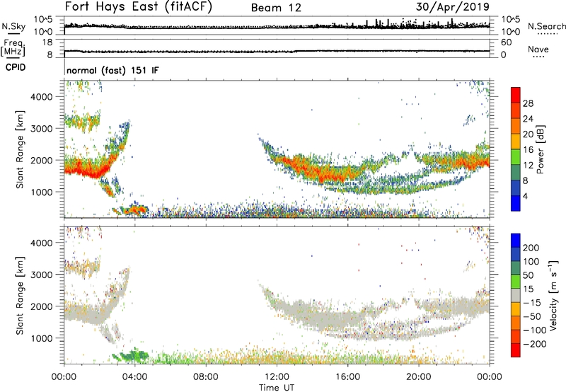Screen dimensions: 566x392
Task: Click the '04:00' time tick label
Action: click(134, 377)
